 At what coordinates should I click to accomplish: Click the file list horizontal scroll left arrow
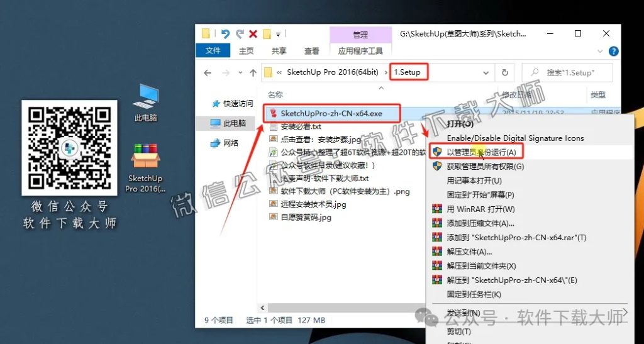click(x=262, y=308)
